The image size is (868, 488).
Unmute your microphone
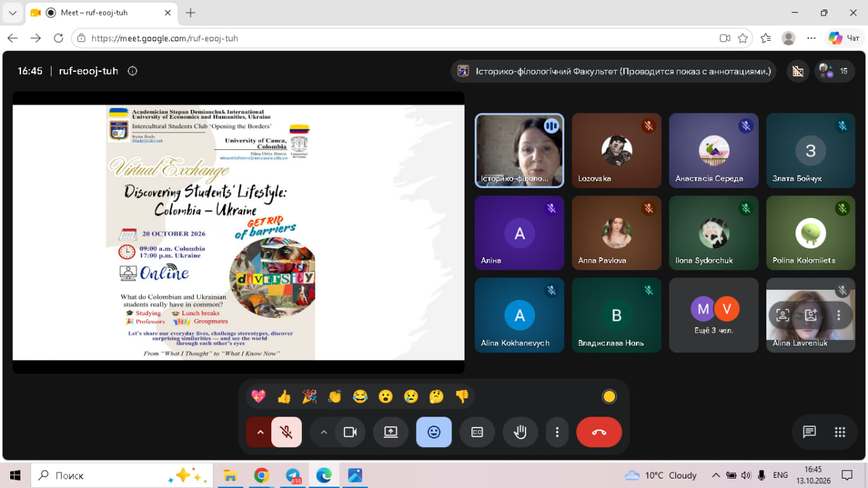click(x=286, y=432)
